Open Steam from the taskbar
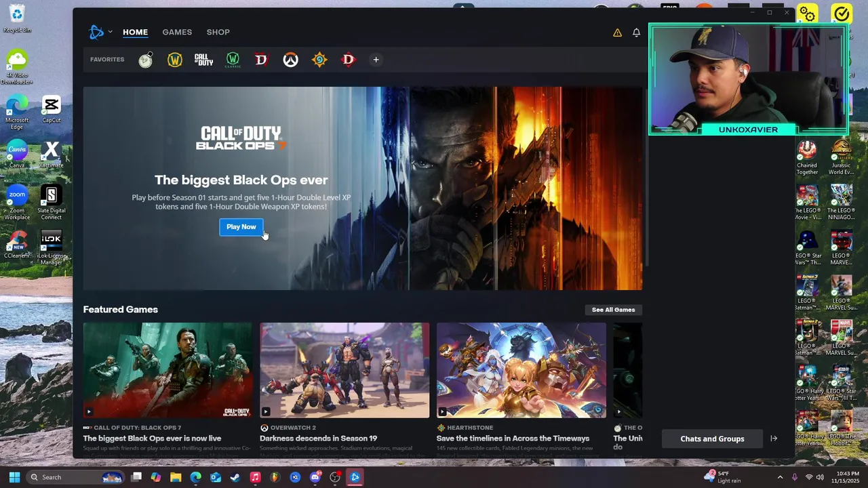This screenshot has width=868, height=488. coord(235,477)
